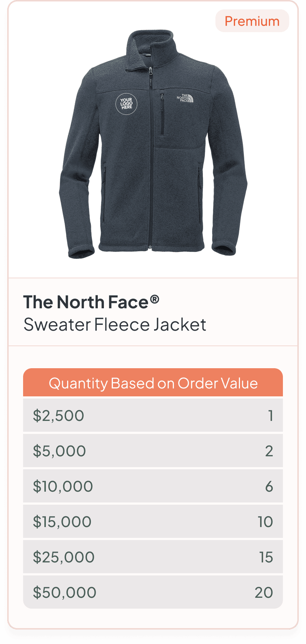Select the $25,000 order value
The height and width of the screenshot is (644, 306).
pyautogui.click(x=64, y=557)
